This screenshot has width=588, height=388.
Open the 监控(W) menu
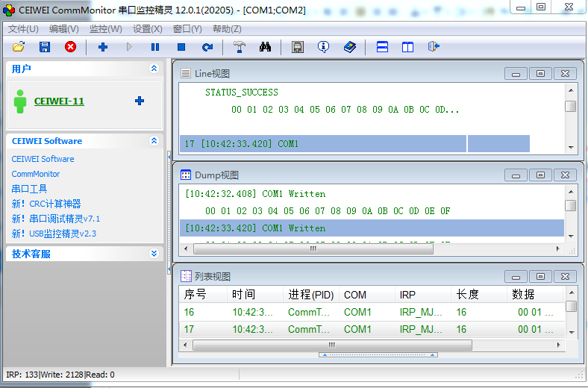106,29
